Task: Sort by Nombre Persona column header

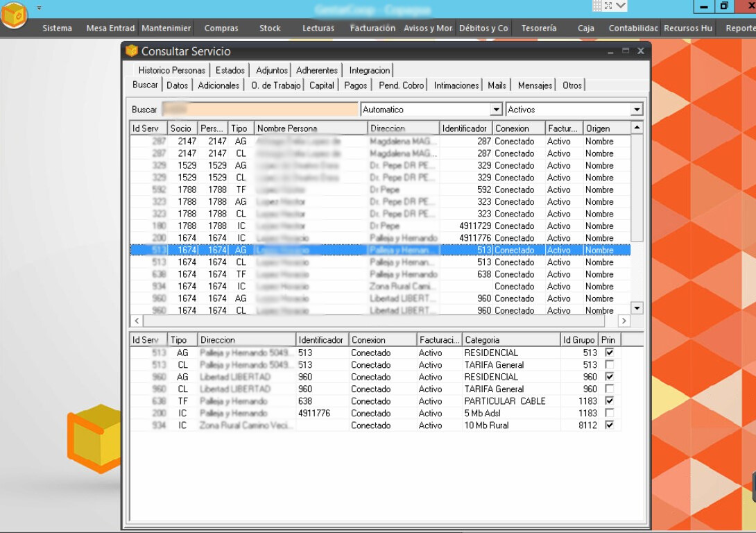Action: pyautogui.click(x=310, y=128)
